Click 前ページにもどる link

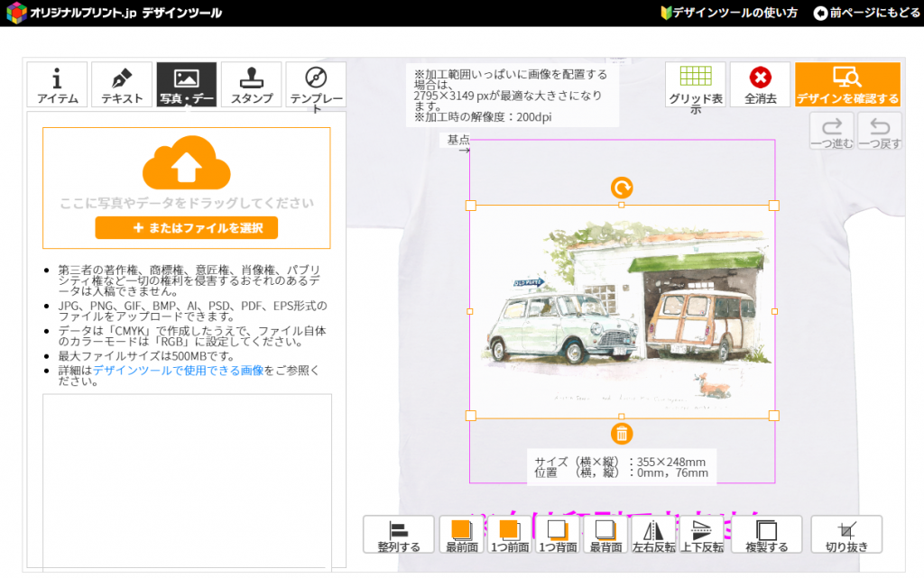(866, 13)
